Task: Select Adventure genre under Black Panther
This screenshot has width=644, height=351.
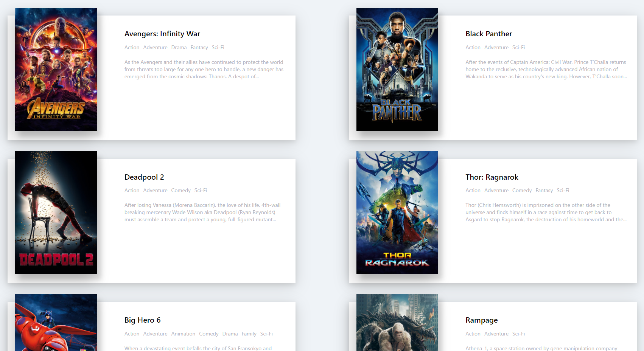Action: [496, 47]
